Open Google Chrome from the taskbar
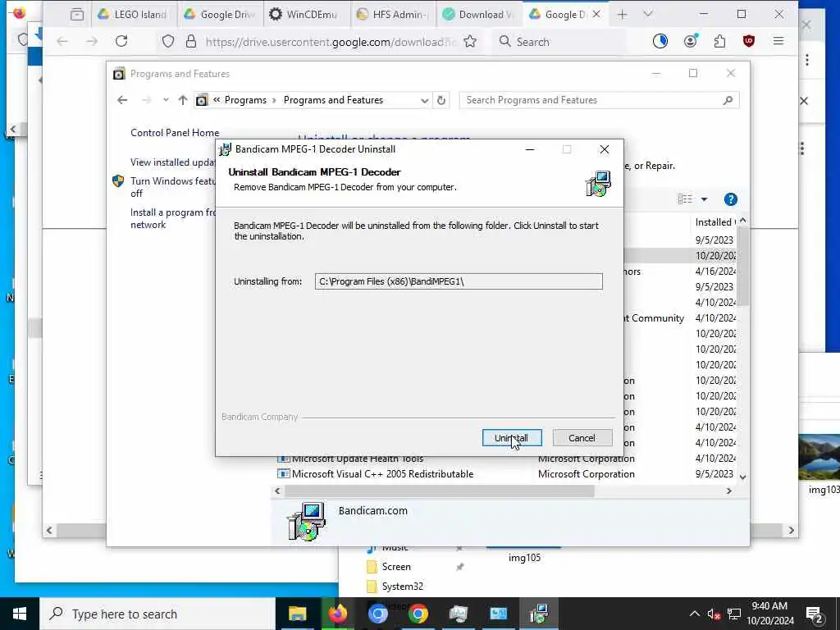 (x=418, y=614)
